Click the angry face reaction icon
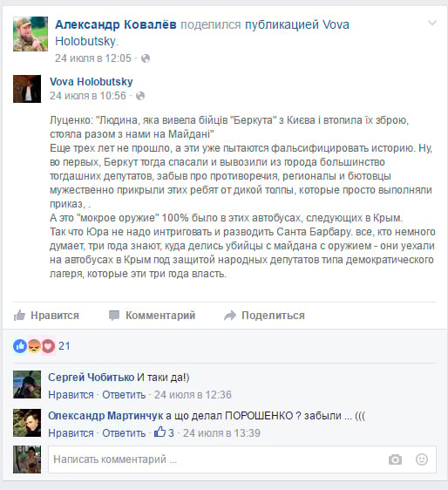Image resolution: width=448 pixels, height=490 pixels. (34, 346)
